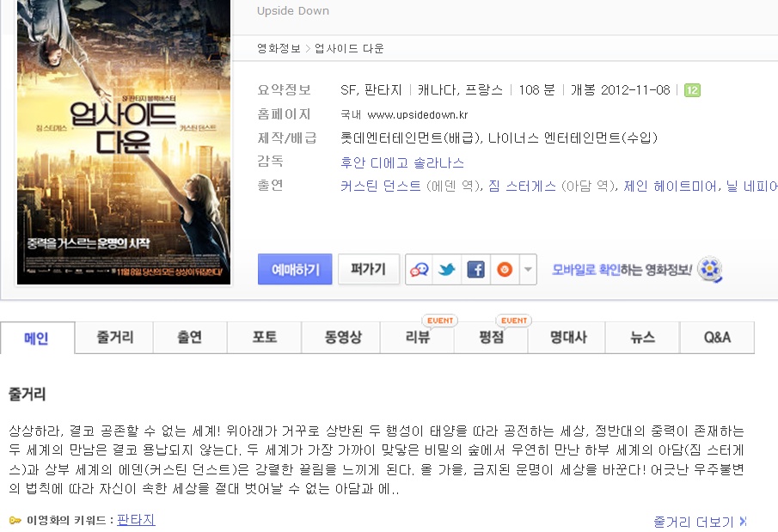Switch to the 뉴스 tab
Viewport: 778px width, 532px height.
tap(642, 338)
